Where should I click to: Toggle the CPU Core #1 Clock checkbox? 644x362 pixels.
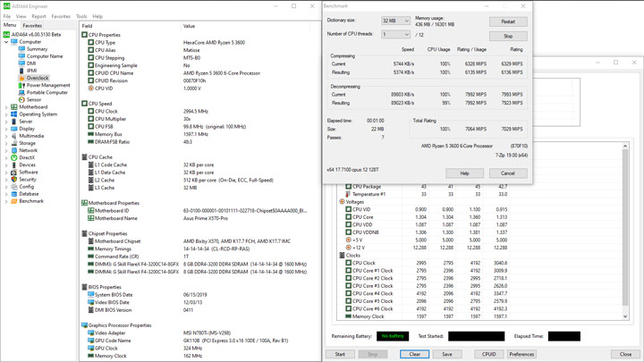click(348, 271)
